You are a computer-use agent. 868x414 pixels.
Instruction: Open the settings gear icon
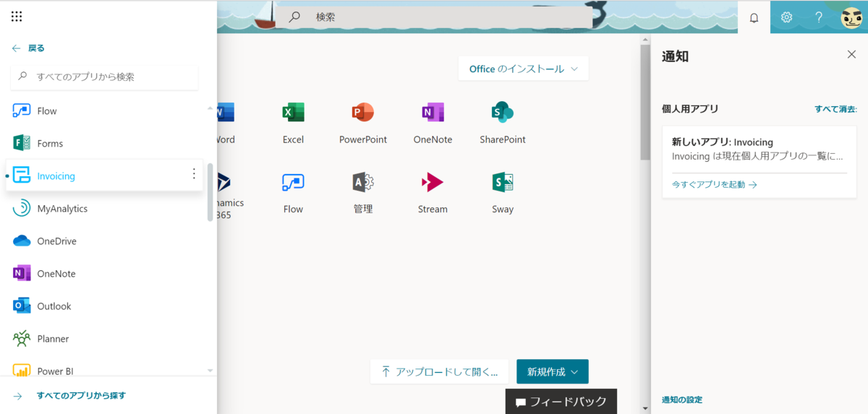click(x=786, y=17)
